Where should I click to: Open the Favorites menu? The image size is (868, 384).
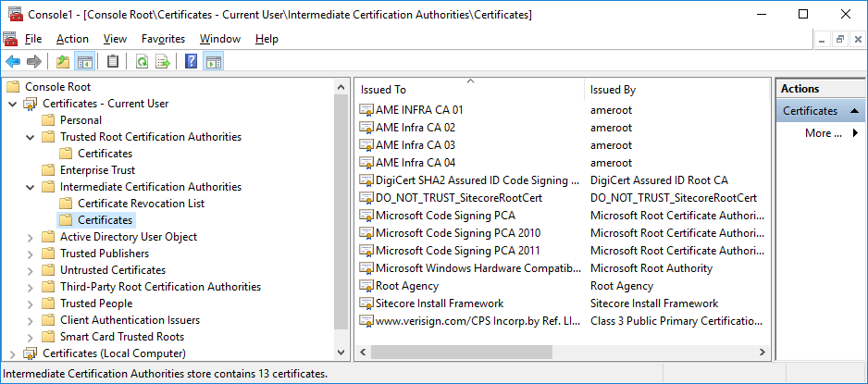coord(163,39)
